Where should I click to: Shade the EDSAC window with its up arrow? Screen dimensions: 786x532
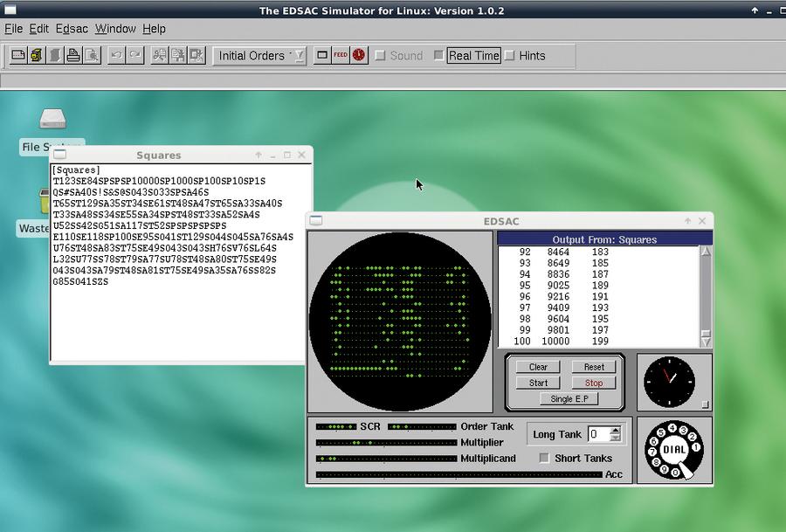coord(688,221)
